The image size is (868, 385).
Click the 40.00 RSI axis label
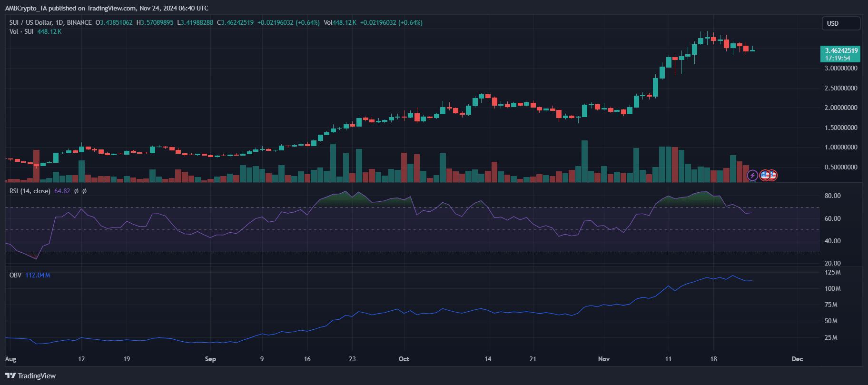[833, 241]
